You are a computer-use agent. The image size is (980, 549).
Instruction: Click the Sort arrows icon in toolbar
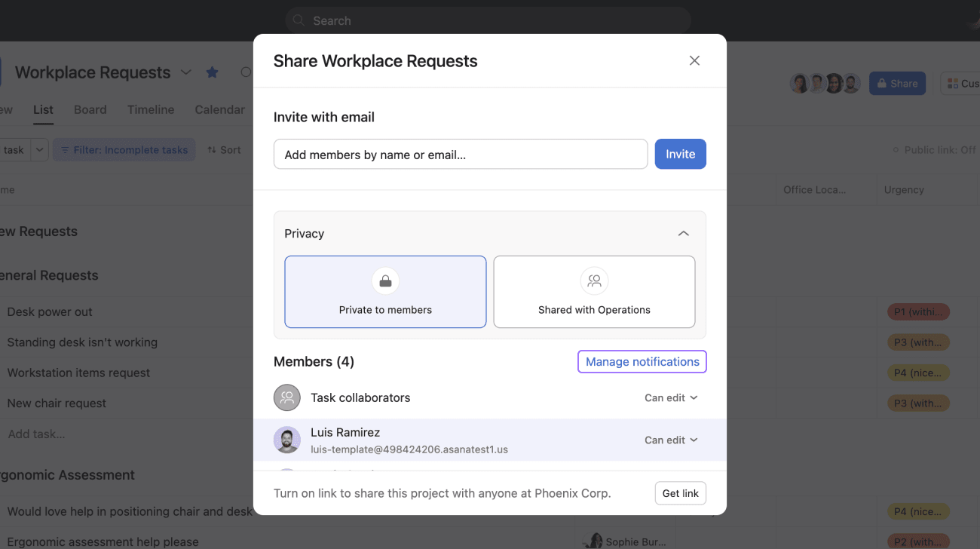pyautogui.click(x=212, y=150)
